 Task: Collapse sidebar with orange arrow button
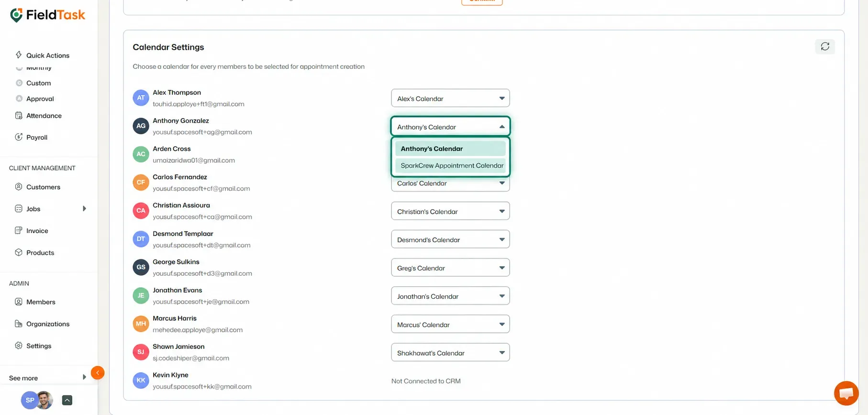click(98, 372)
